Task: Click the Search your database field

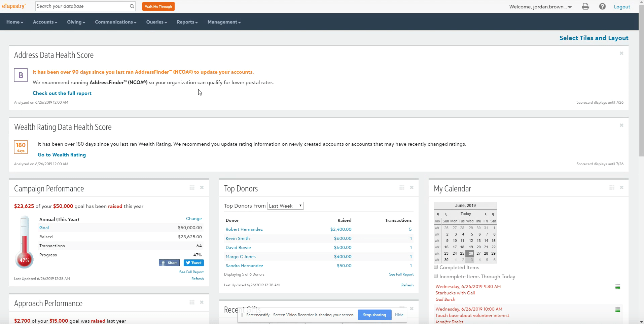Action: point(82,6)
